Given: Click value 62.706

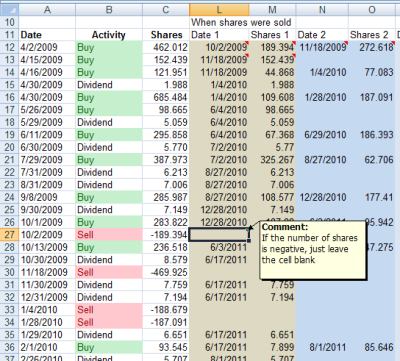Looking at the screenshot, I should [x=372, y=160].
